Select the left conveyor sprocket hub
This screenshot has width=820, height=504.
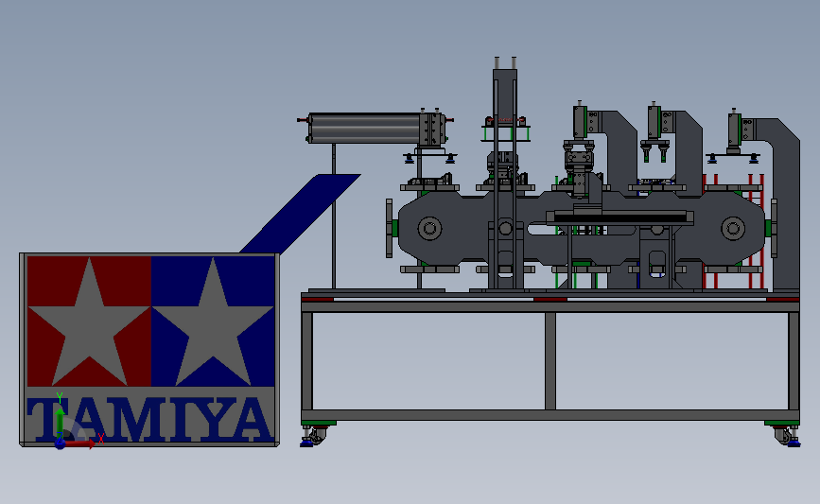tap(430, 229)
